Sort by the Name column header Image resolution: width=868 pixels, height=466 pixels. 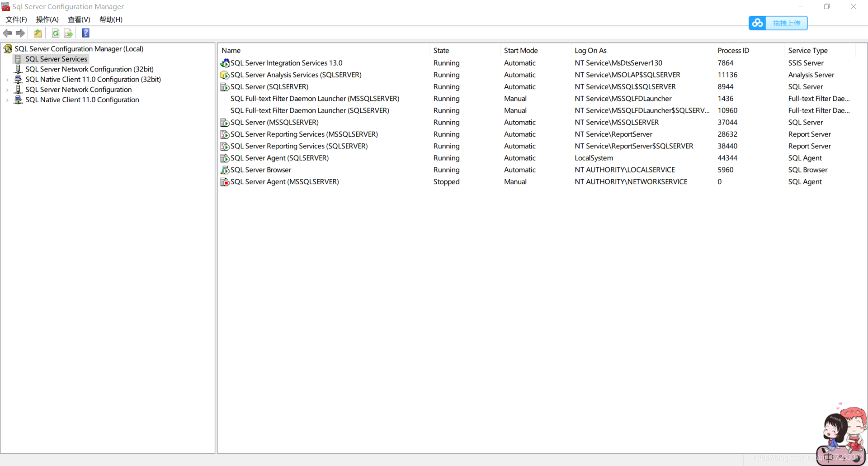point(324,51)
